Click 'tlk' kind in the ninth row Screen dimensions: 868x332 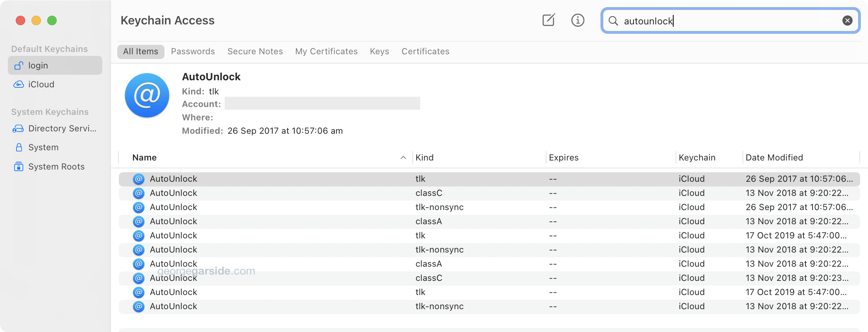point(421,292)
